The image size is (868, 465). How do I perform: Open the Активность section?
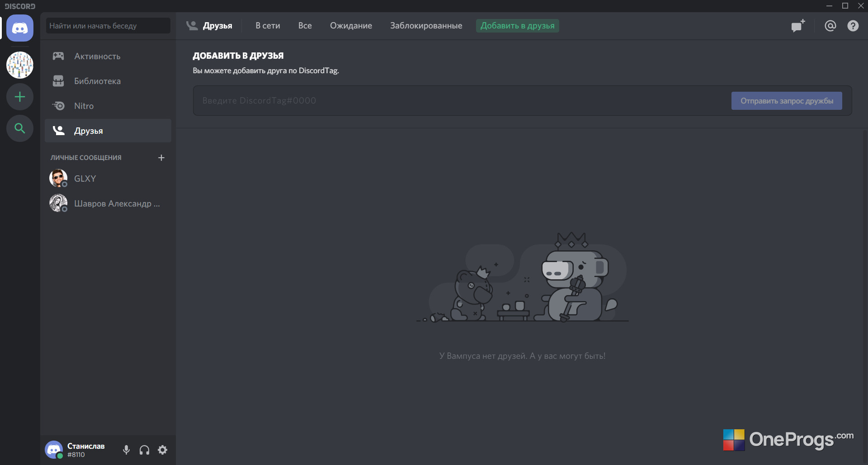coord(108,56)
